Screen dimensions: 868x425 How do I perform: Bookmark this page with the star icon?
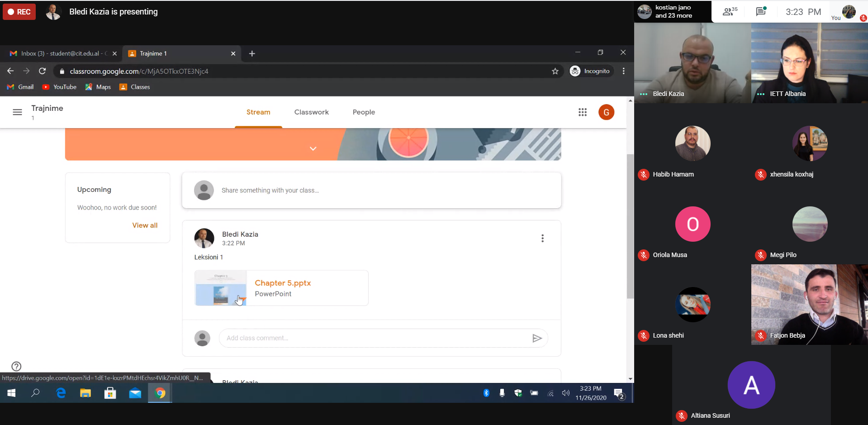(x=555, y=71)
